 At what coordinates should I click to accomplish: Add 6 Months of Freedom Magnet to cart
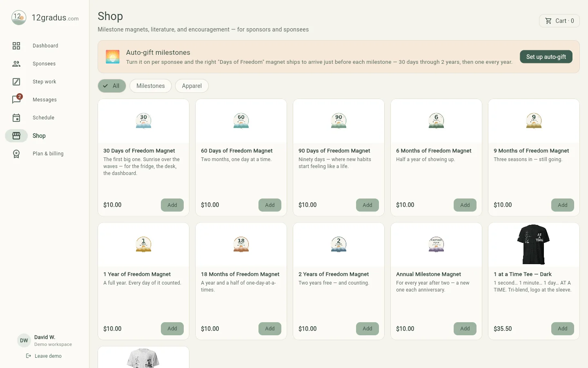[x=465, y=205]
